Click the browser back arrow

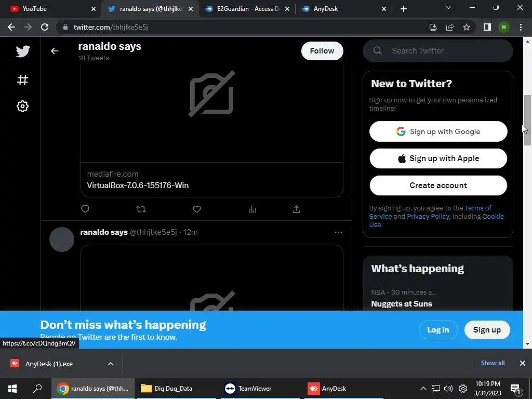(x=11, y=27)
